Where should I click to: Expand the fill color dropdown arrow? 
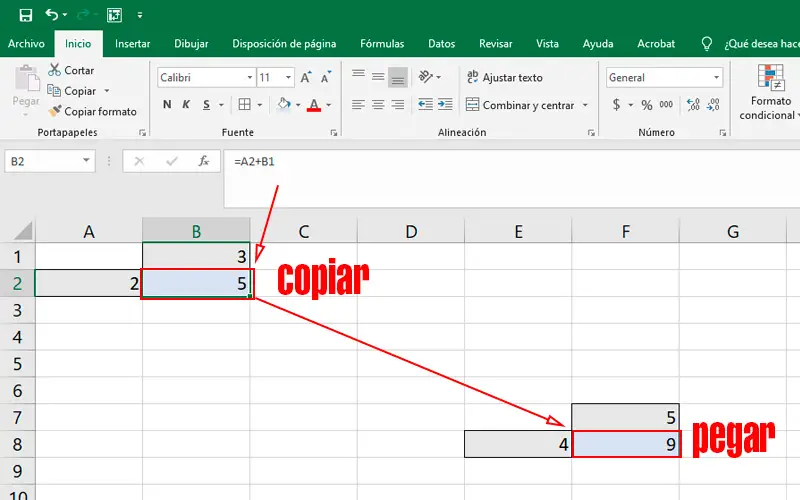click(298, 105)
